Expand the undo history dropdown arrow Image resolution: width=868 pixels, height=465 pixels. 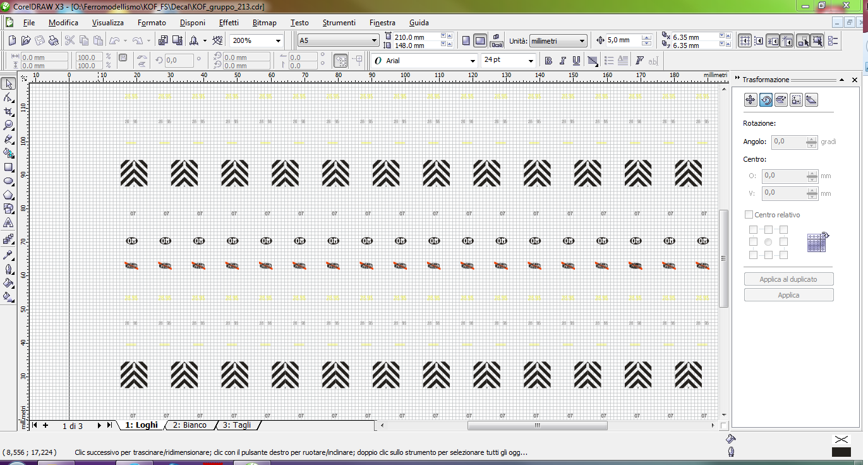click(x=125, y=40)
